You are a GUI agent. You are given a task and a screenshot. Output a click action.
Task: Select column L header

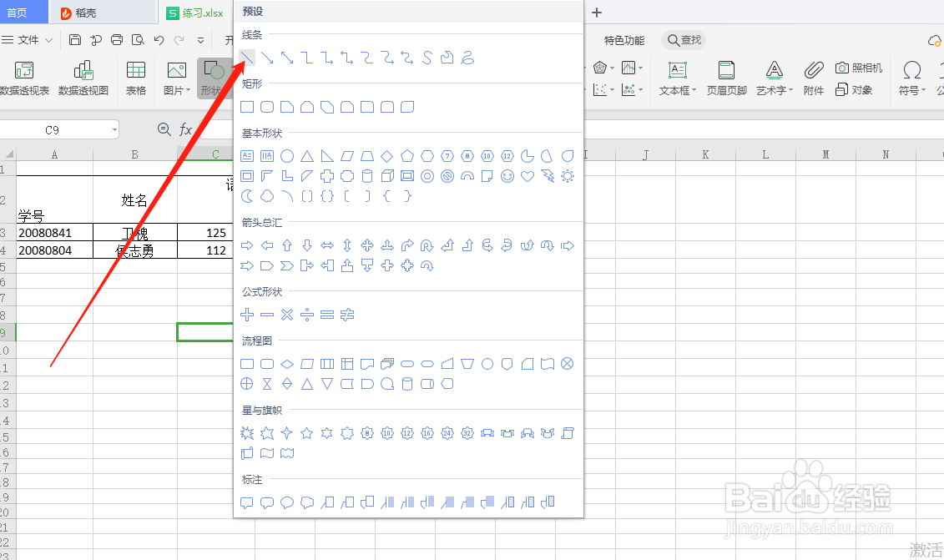(765, 154)
